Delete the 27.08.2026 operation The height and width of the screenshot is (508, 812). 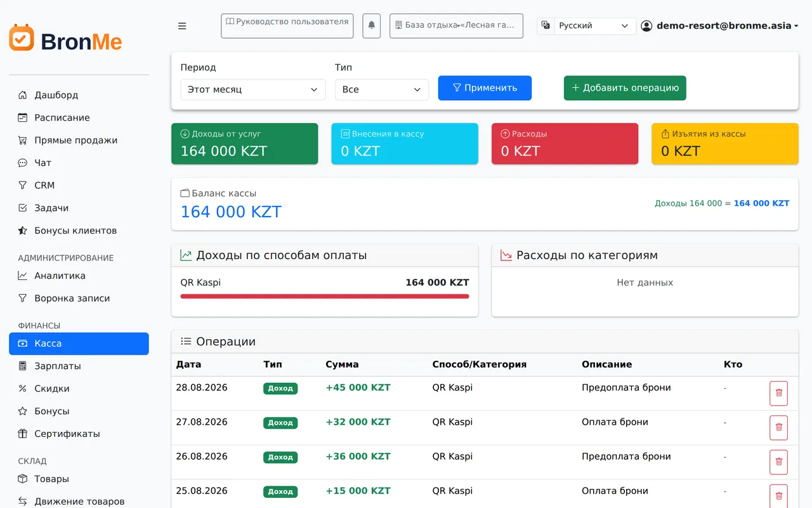(x=778, y=427)
